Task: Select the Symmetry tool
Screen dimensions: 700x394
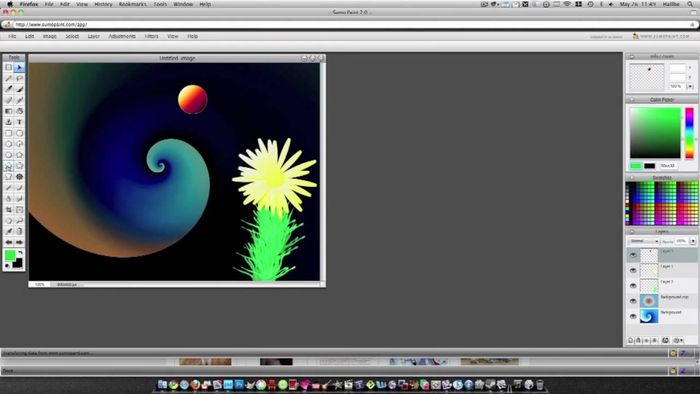Action: click(x=19, y=177)
